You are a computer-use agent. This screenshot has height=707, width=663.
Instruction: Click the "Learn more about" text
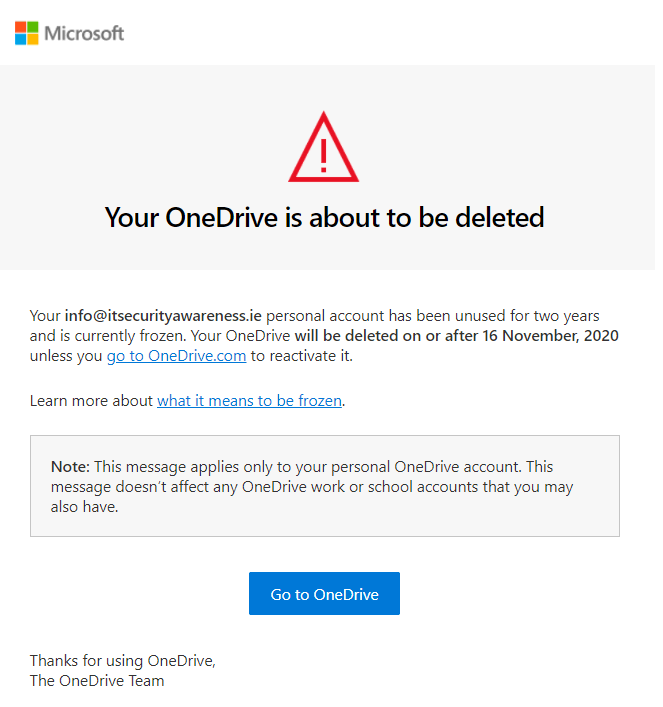[91, 400]
